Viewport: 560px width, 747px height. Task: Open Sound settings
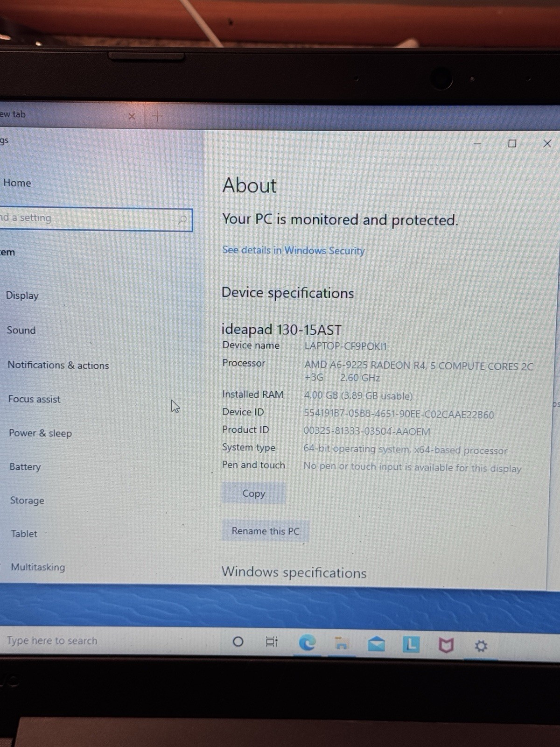click(x=21, y=330)
